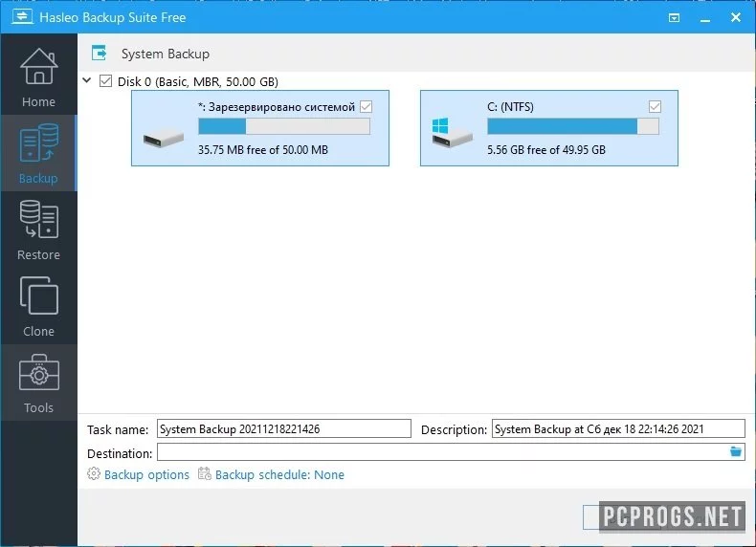Toggle the Зарезервировано системой partition checkbox
This screenshot has height=547, width=756.
(x=366, y=106)
